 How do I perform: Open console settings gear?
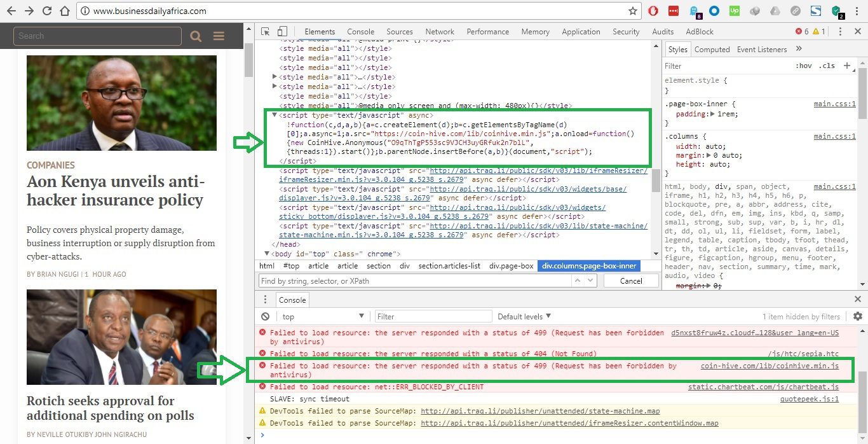click(x=858, y=316)
